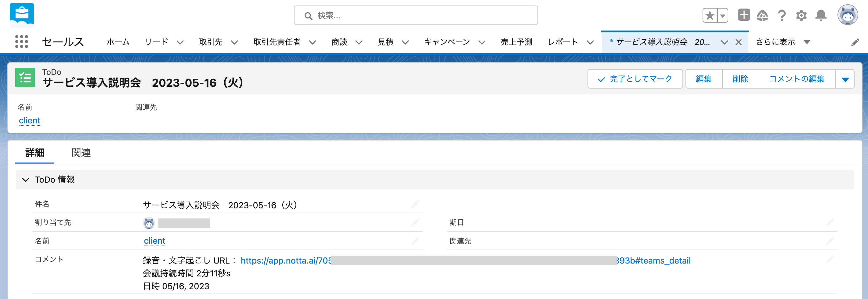868x299 pixels.
Task: Click the favorites star icon
Action: [710, 15]
